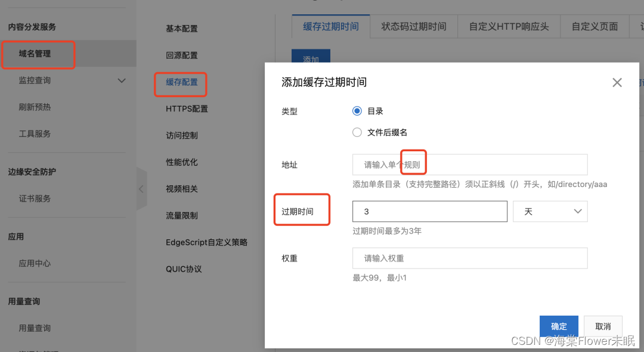Image resolution: width=644 pixels, height=352 pixels.
Task: Open the 天 time unit dropdown
Action: click(x=550, y=211)
